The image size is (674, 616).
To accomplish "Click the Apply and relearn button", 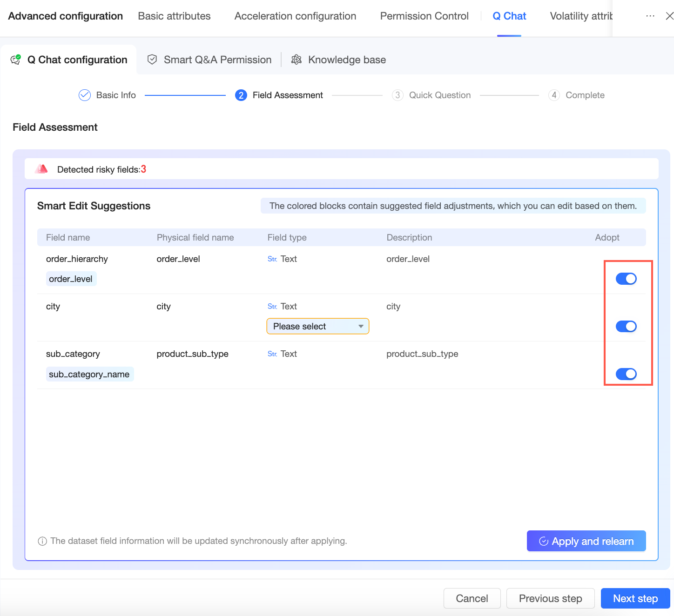I will point(586,541).
